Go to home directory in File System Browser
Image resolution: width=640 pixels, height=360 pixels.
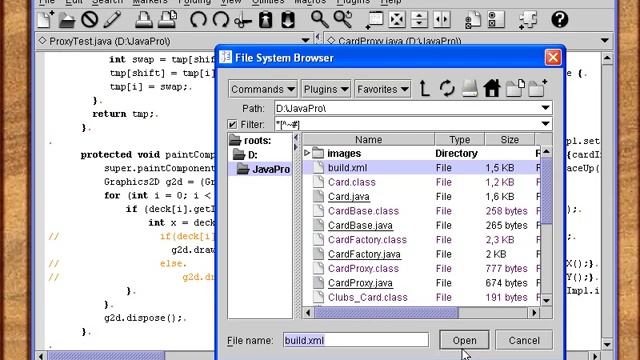(492, 88)
